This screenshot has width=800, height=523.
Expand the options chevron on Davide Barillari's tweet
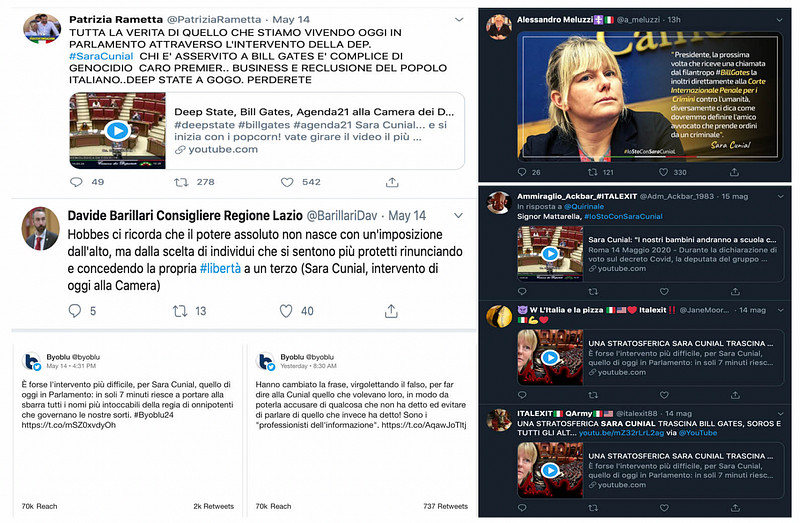click(x=459, y=216)
